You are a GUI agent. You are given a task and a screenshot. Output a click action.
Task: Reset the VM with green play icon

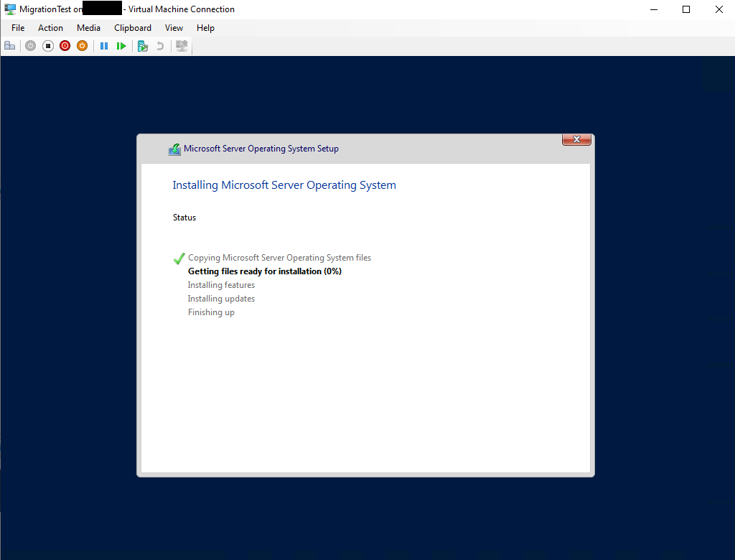point(121,46)
